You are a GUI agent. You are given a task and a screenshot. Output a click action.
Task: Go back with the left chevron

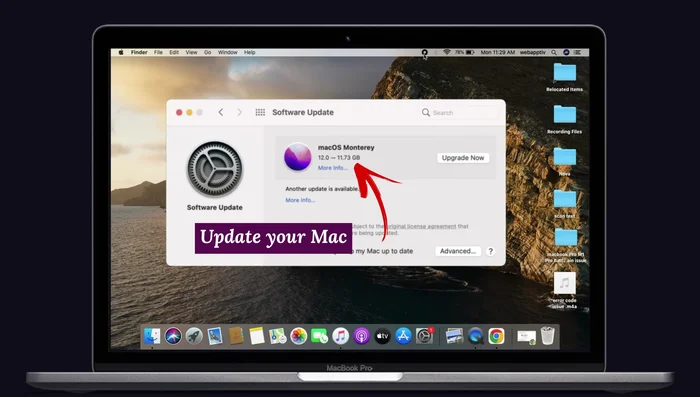tap(221, 113)
